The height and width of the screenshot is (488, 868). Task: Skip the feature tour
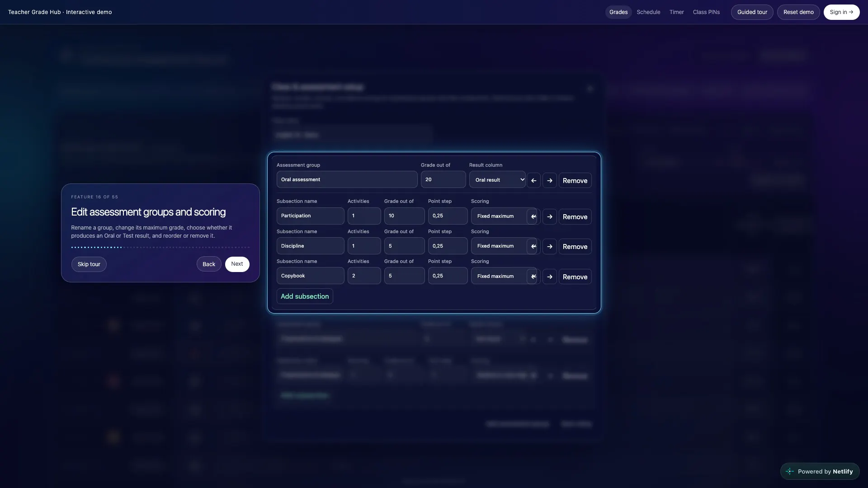click(89, 264)
